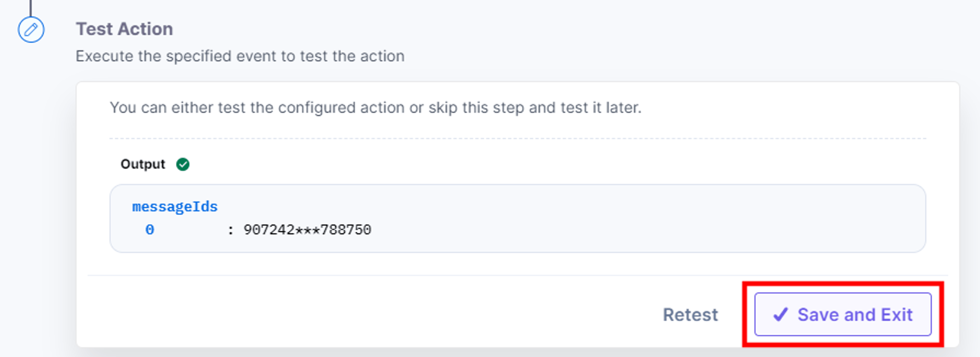This screenshot has width=980, height=357.
Task: Click the vertical connector line above pencil icon
Action: [x=31, y=8]
